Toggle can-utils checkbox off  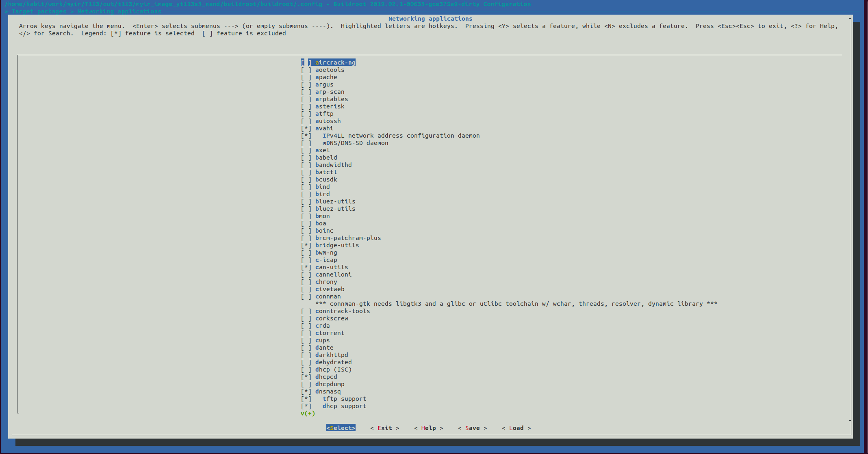pos(306,267)
